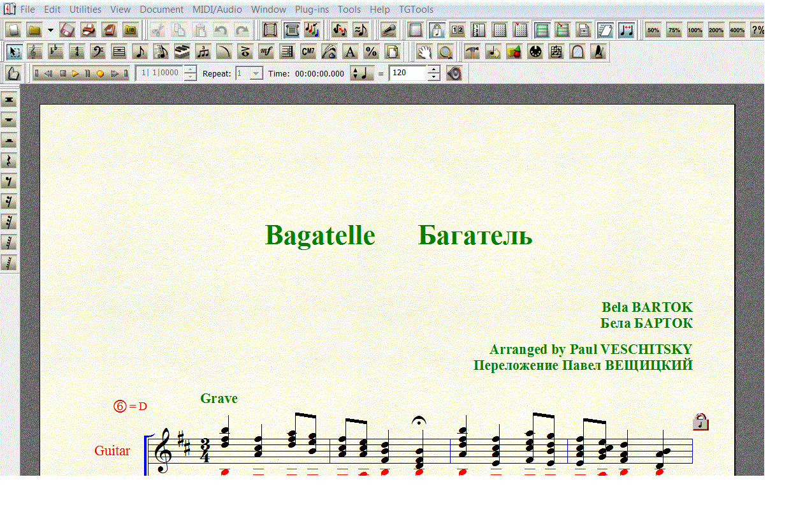The height and width of the screenshot is (521, 812).
Task: Select the Measure tool
Action: [119, 52]
